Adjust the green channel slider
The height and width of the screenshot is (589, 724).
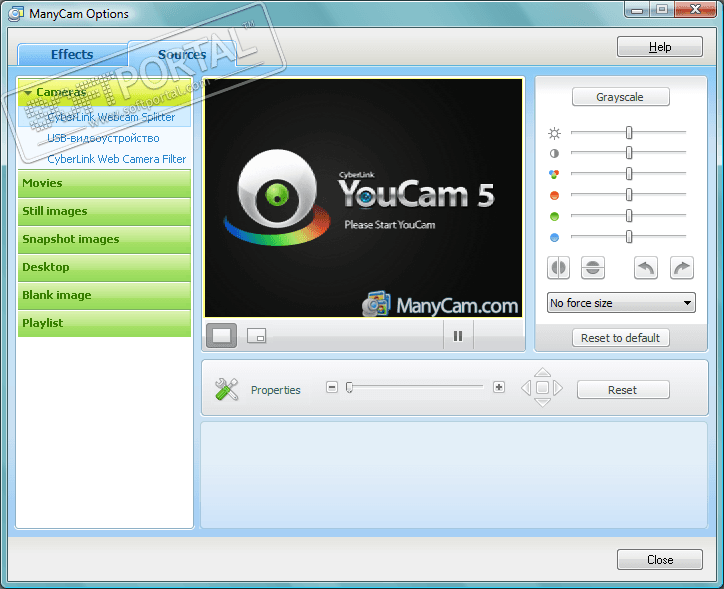[628, 216]
